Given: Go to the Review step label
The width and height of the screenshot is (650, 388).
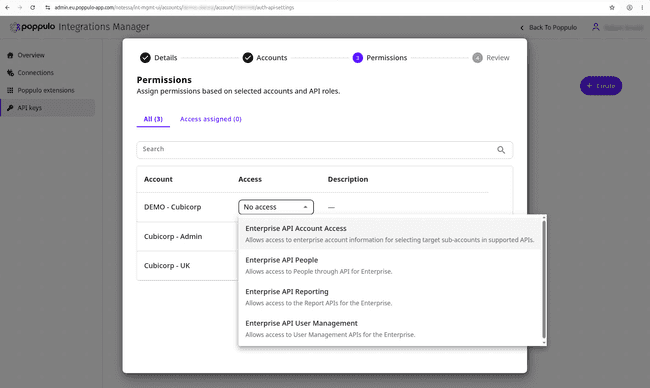Looking at the screenshot, I should (498, 58).
